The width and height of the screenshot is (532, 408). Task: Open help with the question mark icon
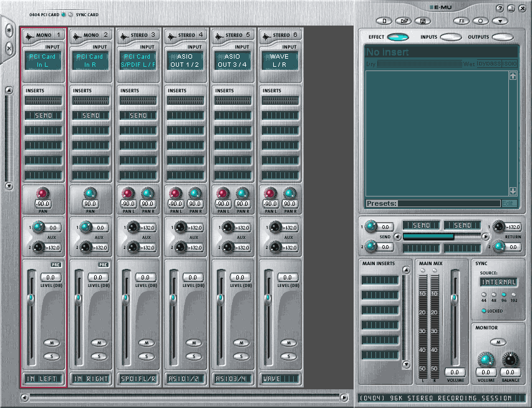[x=500, y=8]
